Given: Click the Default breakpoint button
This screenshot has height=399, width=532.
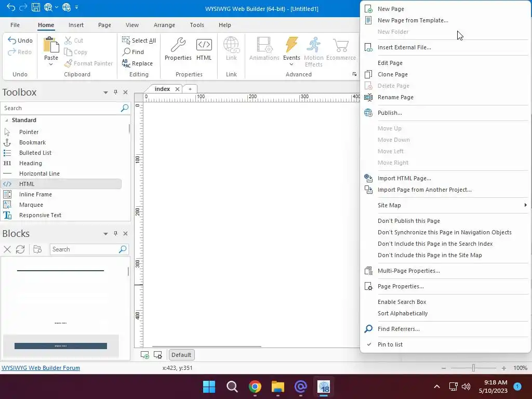Looking at the screenshot, I should (x=181, y=355).
